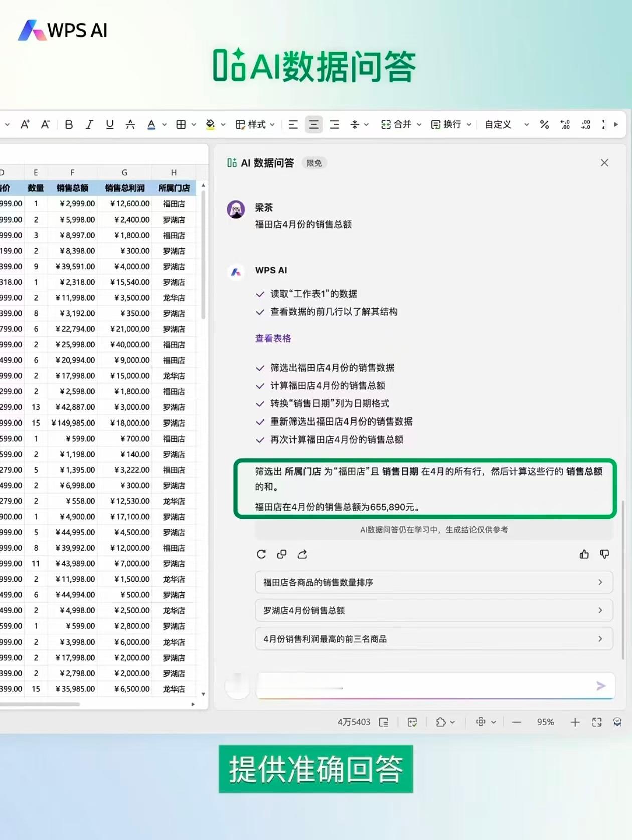The width and height of the screenshot is (632, 840).
Task: Align text left
Action: click(x=293, y=124)
